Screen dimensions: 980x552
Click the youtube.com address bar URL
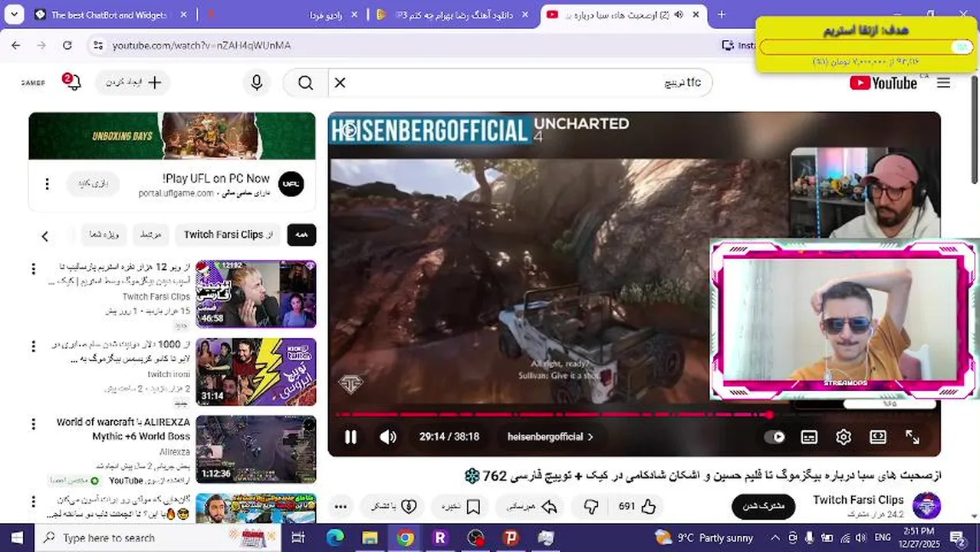coord(202,45)
